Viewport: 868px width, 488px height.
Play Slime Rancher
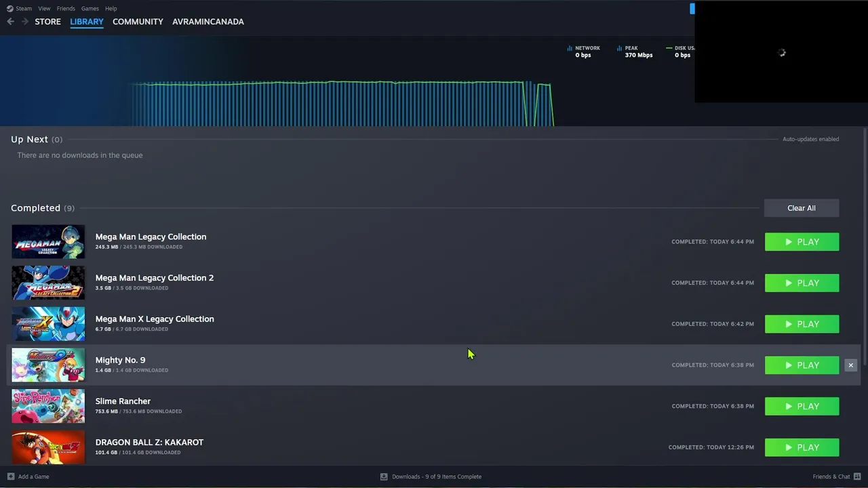pos(802,406)
